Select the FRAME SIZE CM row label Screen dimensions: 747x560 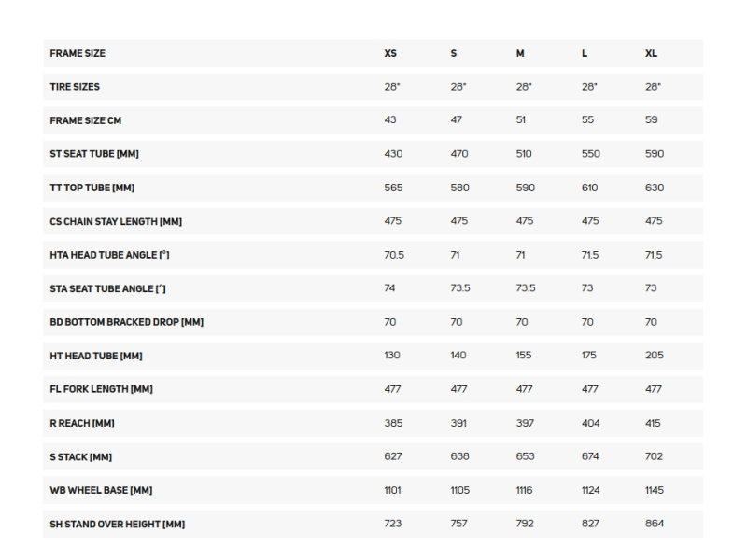[85, 120]
